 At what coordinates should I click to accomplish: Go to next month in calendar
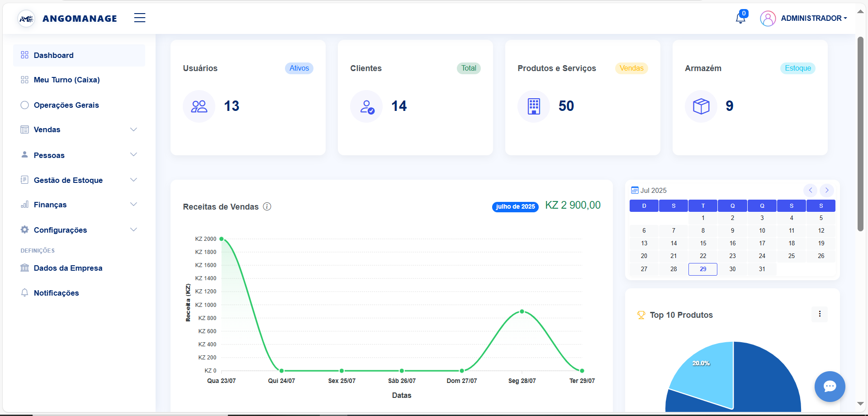tap(826, 190)
